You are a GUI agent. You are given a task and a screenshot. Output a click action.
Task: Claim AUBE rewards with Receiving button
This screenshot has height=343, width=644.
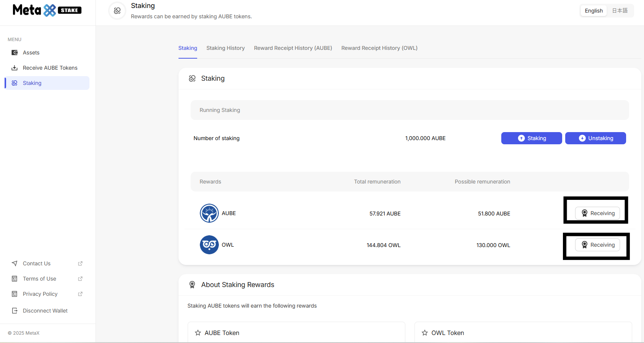[597, 213]
